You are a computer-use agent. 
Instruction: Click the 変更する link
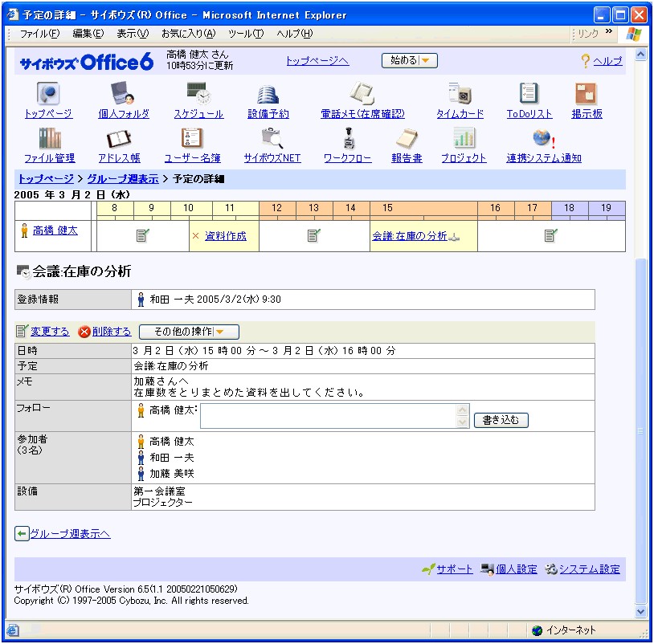pyautogui.click(x=50, y=332)
